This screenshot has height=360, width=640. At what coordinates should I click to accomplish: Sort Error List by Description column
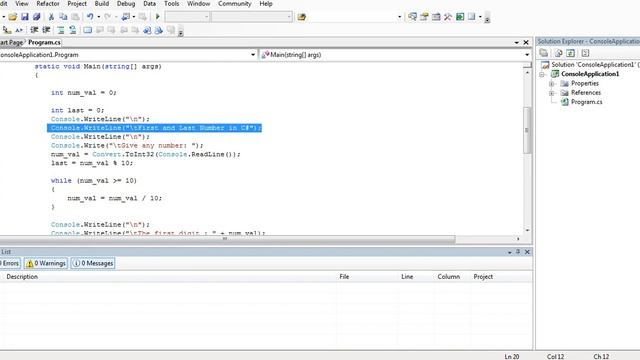pos(22,277)
